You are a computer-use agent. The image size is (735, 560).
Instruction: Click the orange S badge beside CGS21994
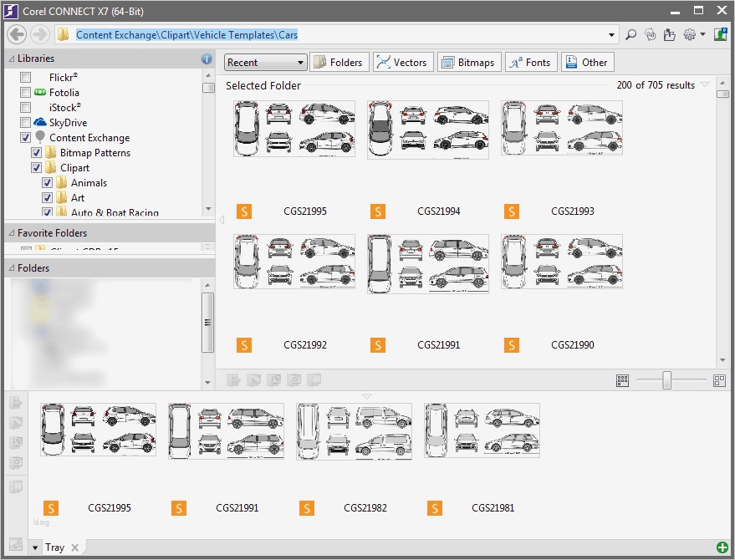378,211
